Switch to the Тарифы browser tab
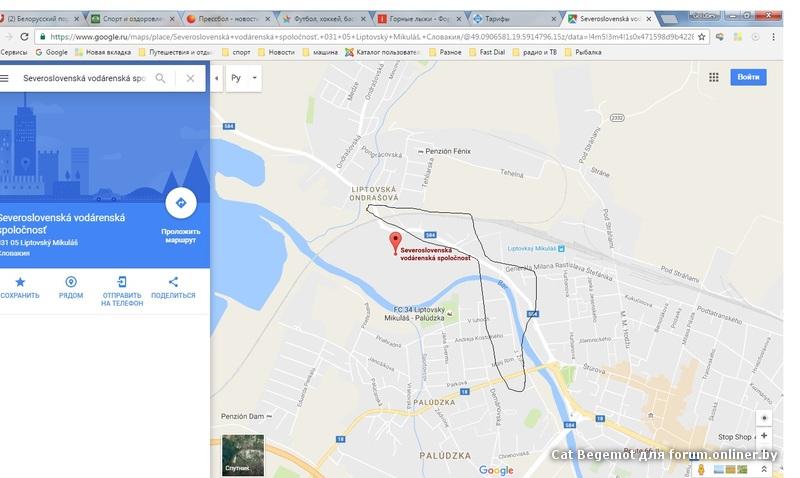The width and height of the screenshot is (800, 478). pyautogui.click(x=514, y=19)
